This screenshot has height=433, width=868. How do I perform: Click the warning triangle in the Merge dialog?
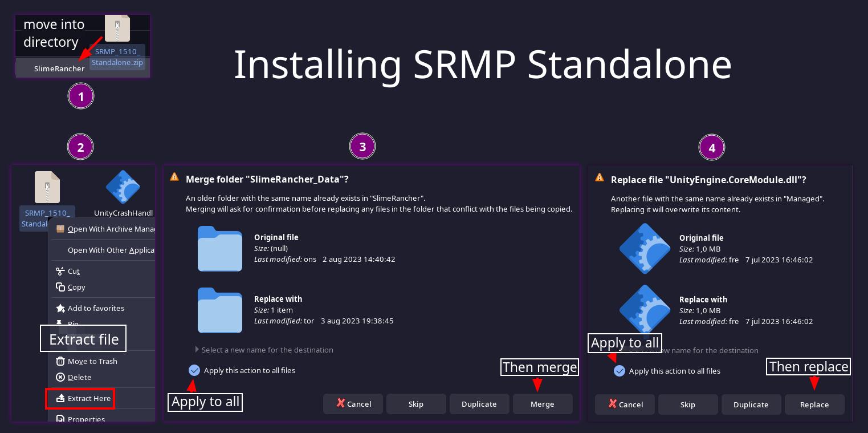[x=174, y=177]
